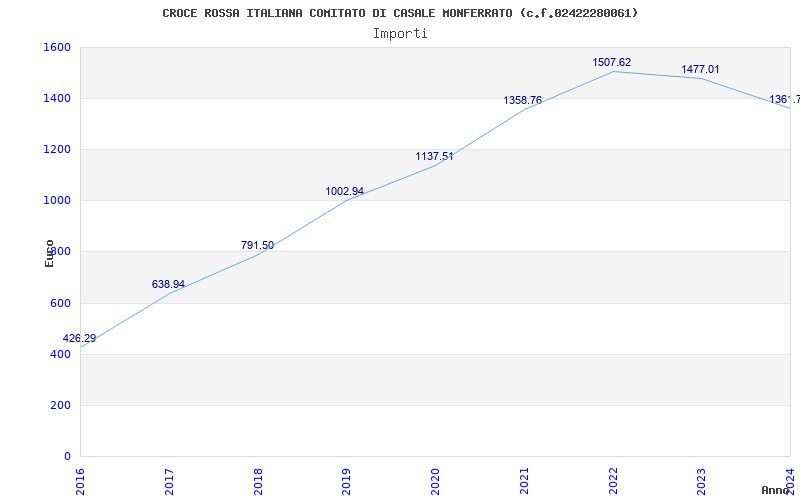Click the 1477.01 data label
800x500 pixels.
pyautogui.click(x=701, y=69)
